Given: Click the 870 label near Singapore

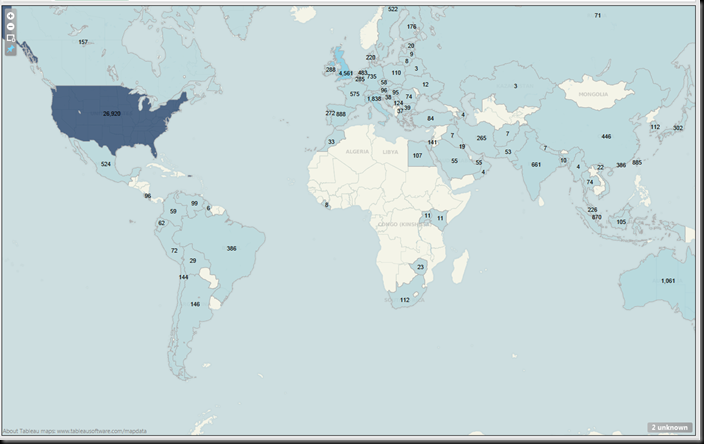Looking at the screenshot, I should [596, 217].
